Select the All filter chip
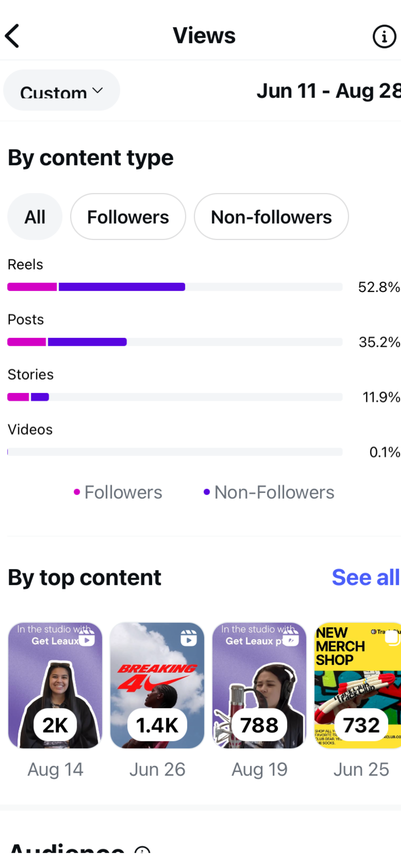401x868 pixels. point(35,217)
